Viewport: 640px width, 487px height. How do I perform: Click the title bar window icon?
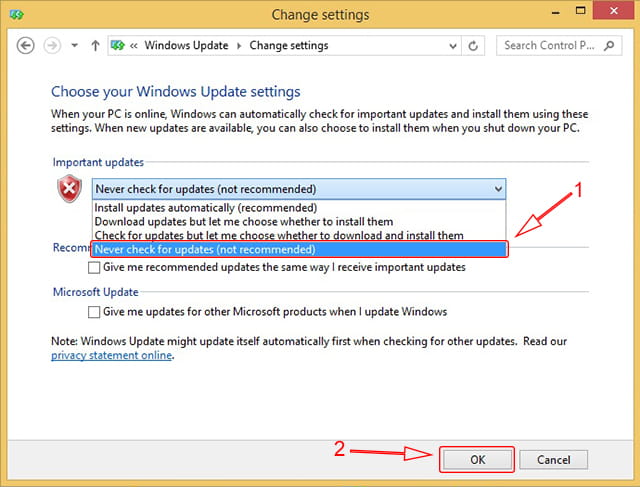click(x=17, y=15)
